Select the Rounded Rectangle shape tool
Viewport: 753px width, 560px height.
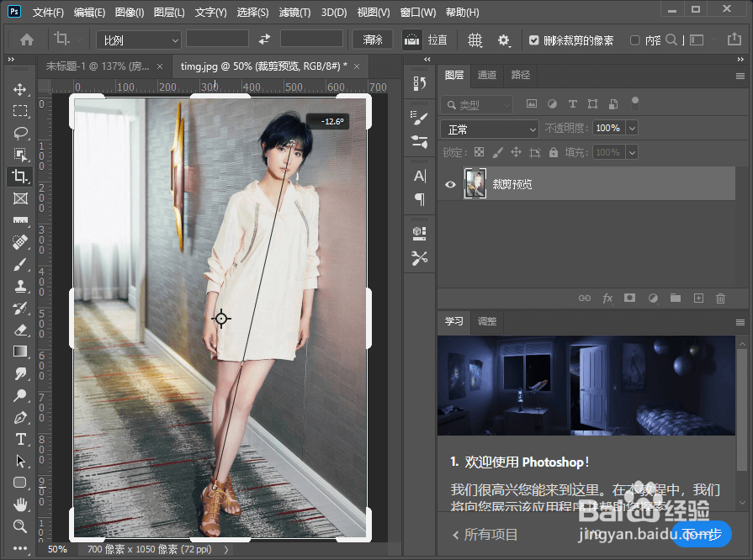point(19,483)
